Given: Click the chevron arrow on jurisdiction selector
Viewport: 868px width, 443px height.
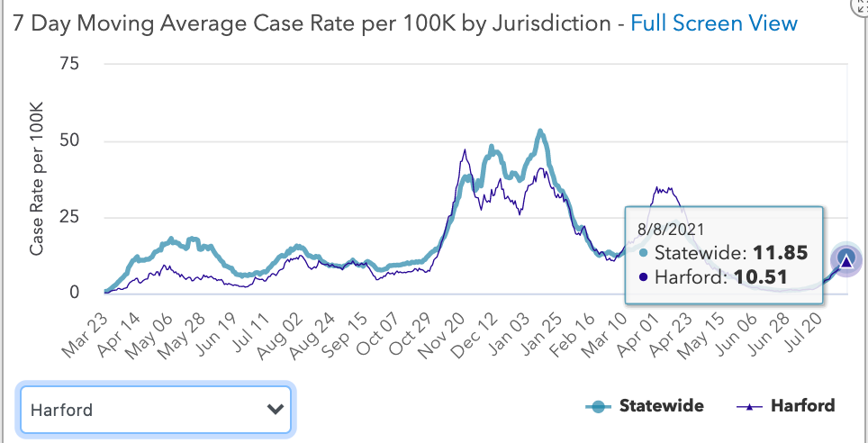Looking at the screenshot, I should [x=276, y=410].
